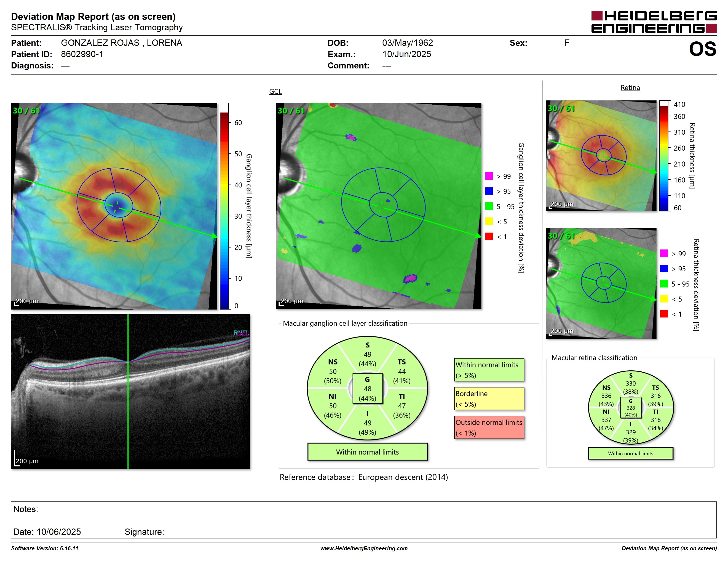Viewport: 728px width, 563px height.
Task: Click the www.HeidelbergEngineering.com link
Action: [364, 548]
